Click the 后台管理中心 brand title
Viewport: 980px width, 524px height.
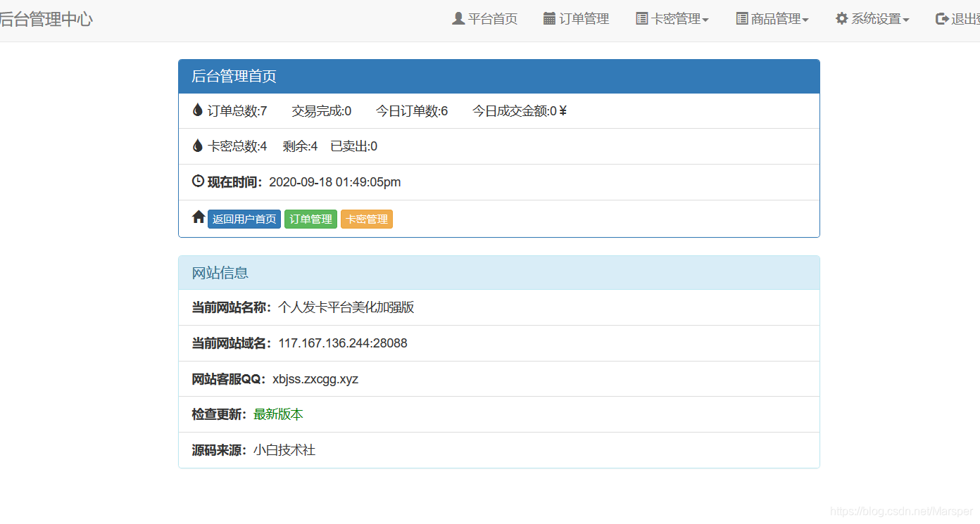[46, 19]
